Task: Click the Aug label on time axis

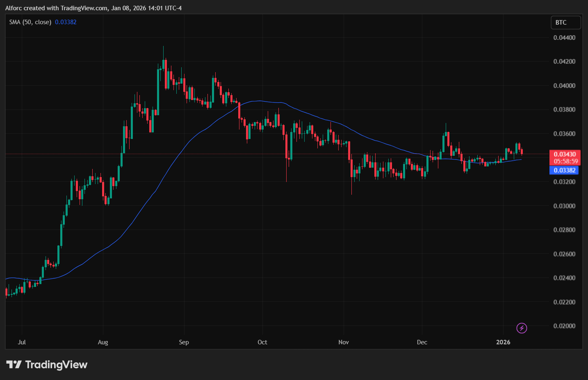Action: [x=103, y=342]
